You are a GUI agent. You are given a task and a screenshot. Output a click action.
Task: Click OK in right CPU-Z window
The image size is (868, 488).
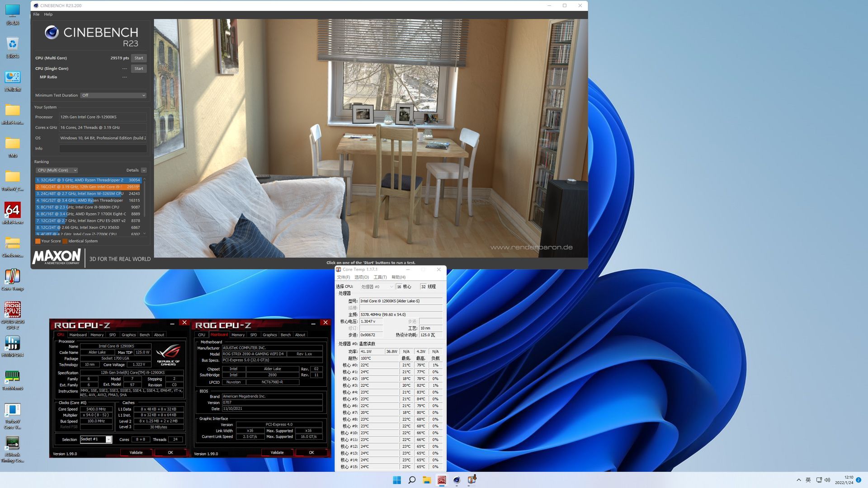click(x=311, y=452)
